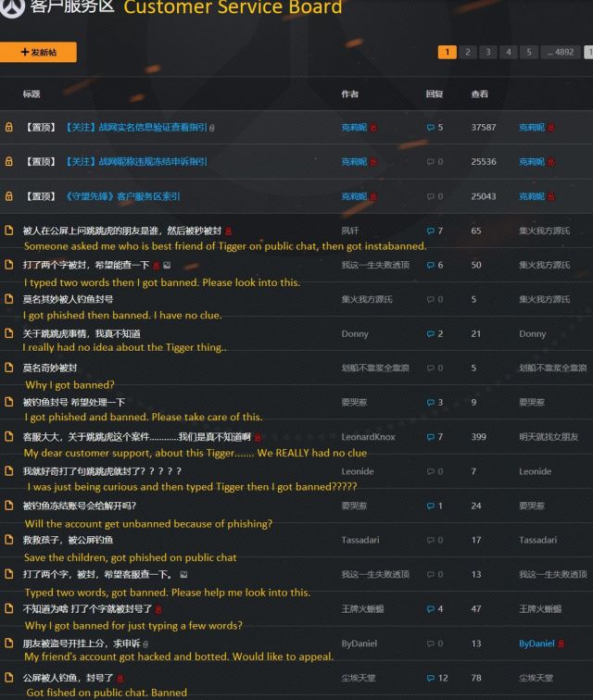Click lock icon of 战网实名信息验证查看指引 thread
The height and width of the screenshot is (700, 593).
[x=8, y=128]
